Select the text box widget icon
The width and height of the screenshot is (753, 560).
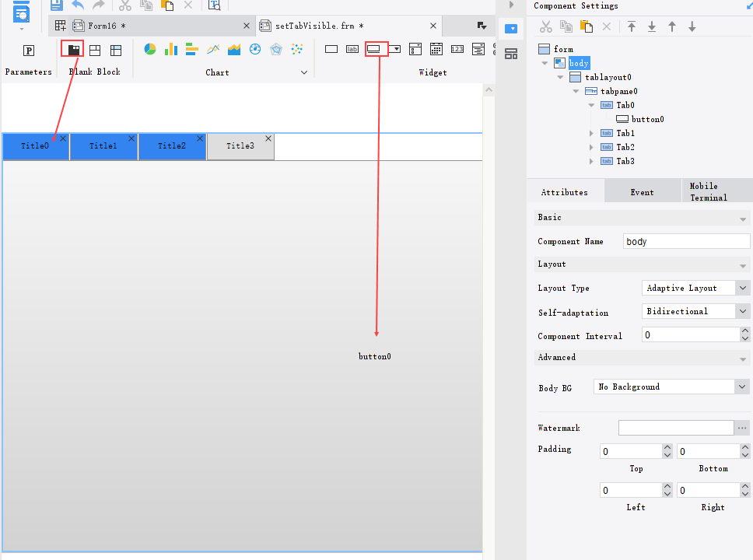[x=331, y=49]
